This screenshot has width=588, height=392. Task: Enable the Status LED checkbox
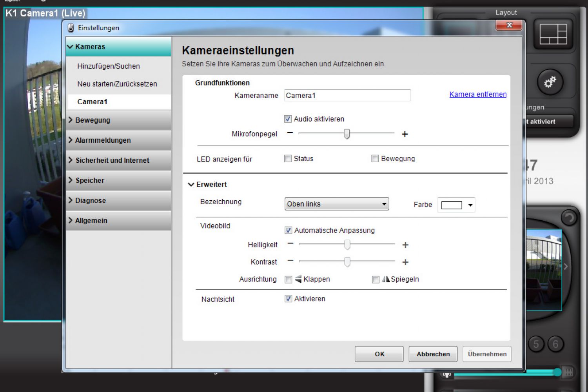click(288, 159)
